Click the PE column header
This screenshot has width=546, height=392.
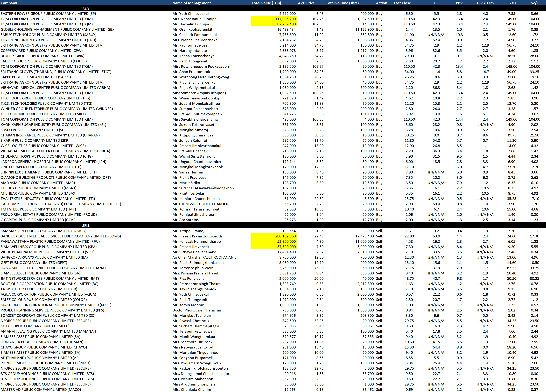(436, 3)
